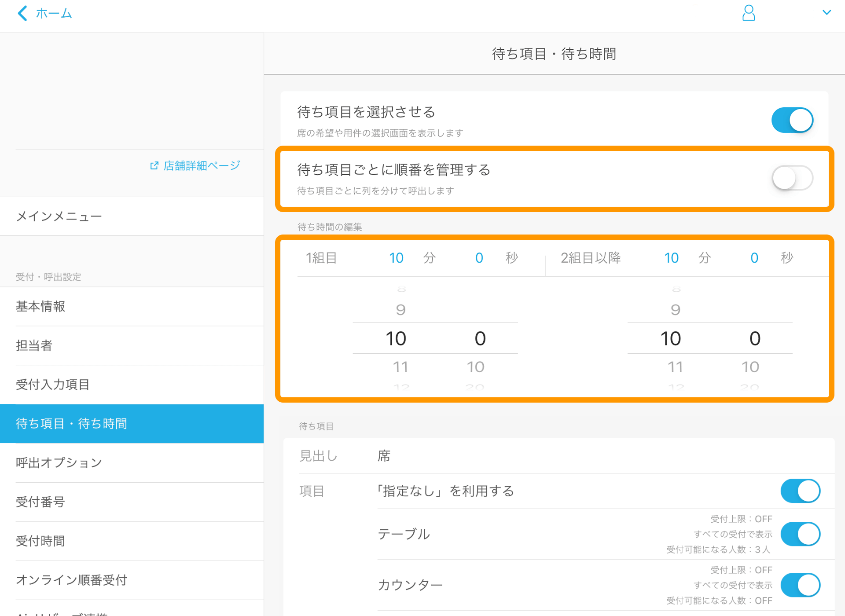
Task: Open オンライン順番受付 settings
Action: coord(71,580)
